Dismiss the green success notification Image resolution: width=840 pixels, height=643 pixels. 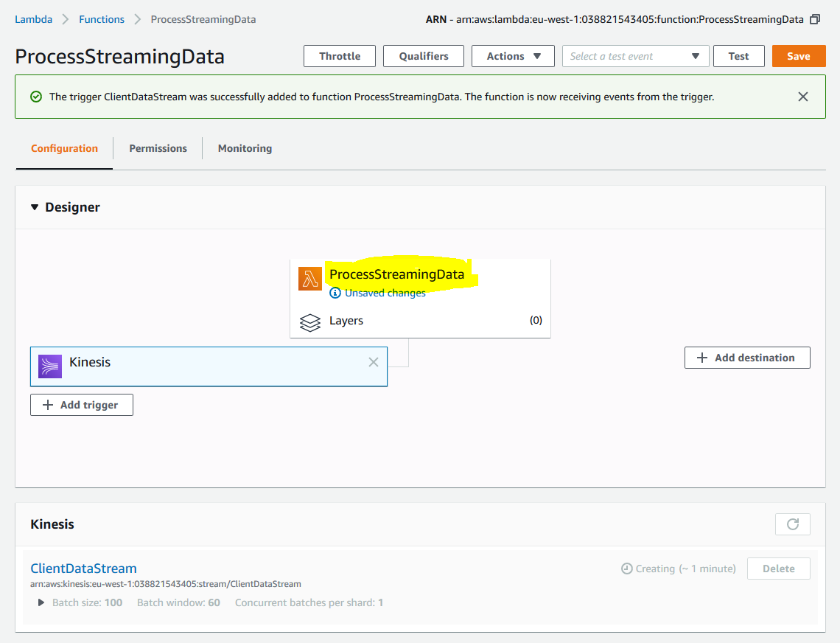(803, 97)
